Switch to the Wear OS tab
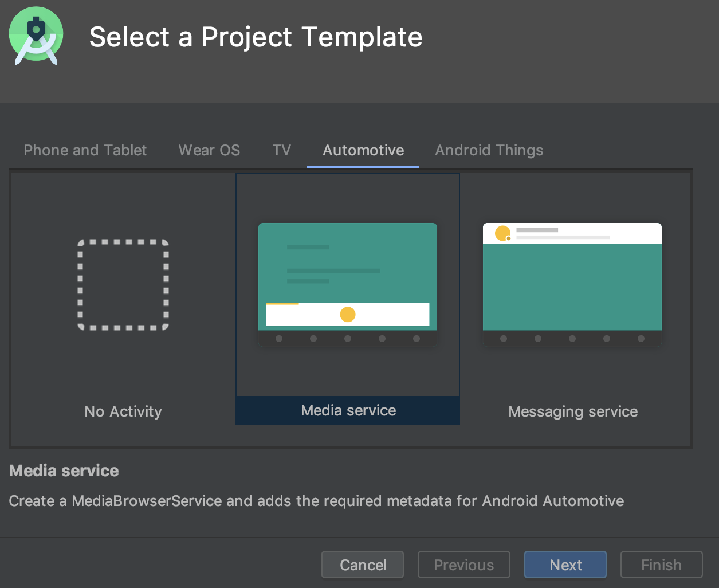Image resolution: width=719 pixels, height=588 pixels. click(209, 150)
